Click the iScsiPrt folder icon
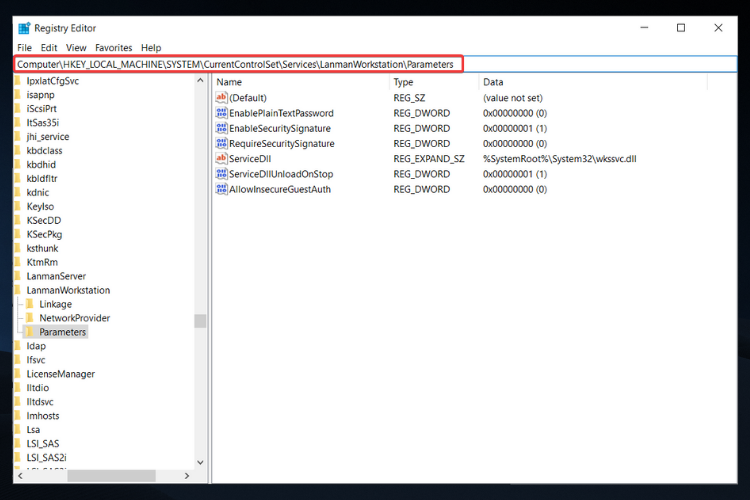750x500 pixels. tap(18, 109)
